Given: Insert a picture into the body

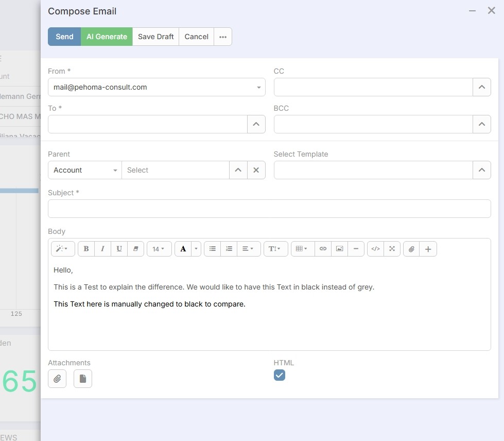Looking at the screenshot, I should pyautogui.click(x=339, y=249).
